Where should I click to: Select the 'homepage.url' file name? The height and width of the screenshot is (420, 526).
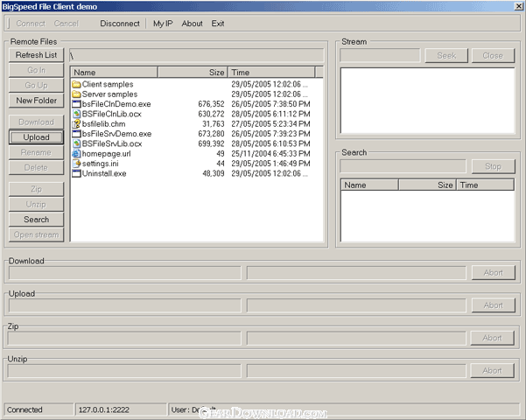(x=107, y=154)
